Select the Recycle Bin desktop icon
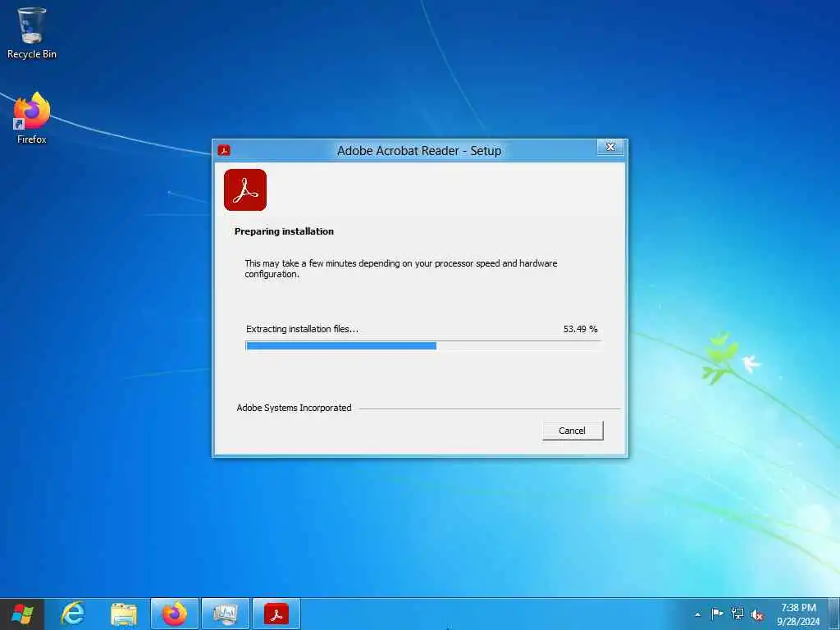Screen dimensions: 840x630 click(32, 33)
